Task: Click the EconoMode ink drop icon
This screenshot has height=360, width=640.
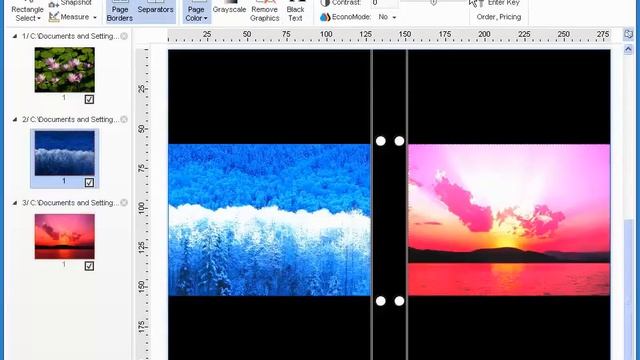Action: click(325, 17)
